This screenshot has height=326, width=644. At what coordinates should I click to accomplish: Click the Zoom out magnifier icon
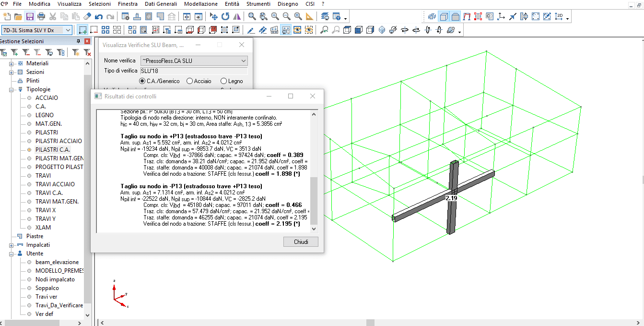click(x=286, y=17)
